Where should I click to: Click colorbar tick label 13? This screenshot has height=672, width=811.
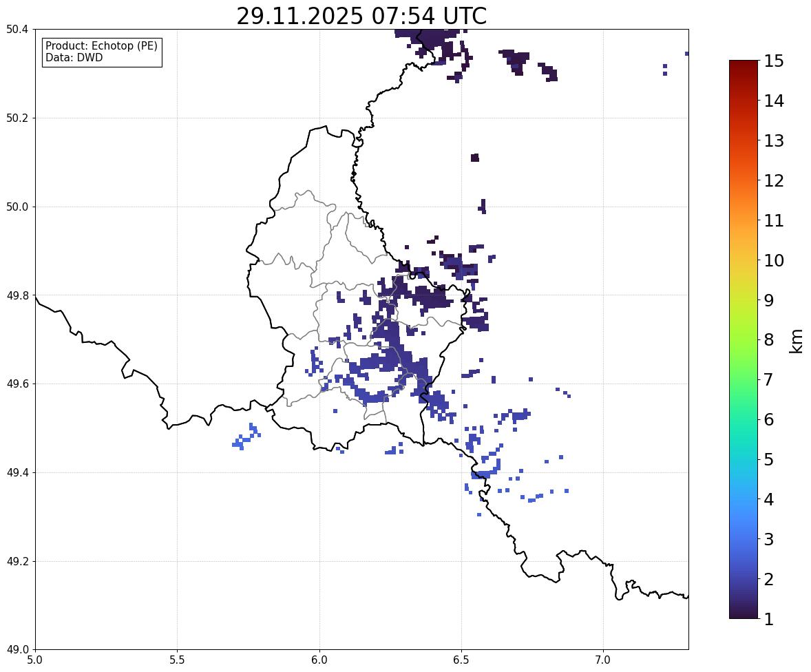[774, 140]
